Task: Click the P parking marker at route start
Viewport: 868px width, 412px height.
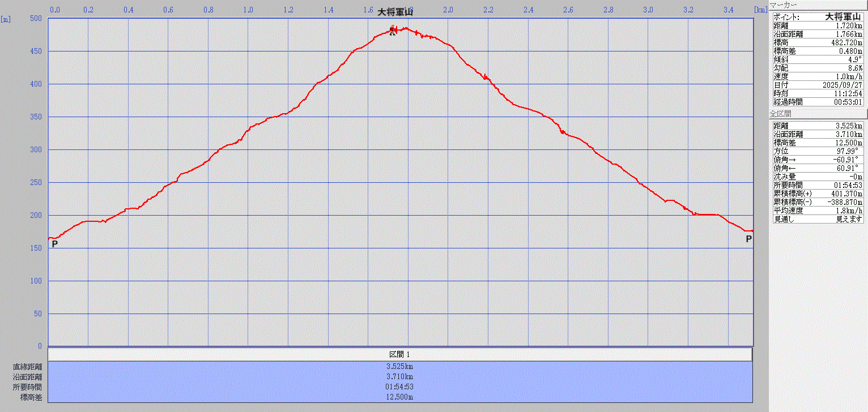Action: coord(54,244)
